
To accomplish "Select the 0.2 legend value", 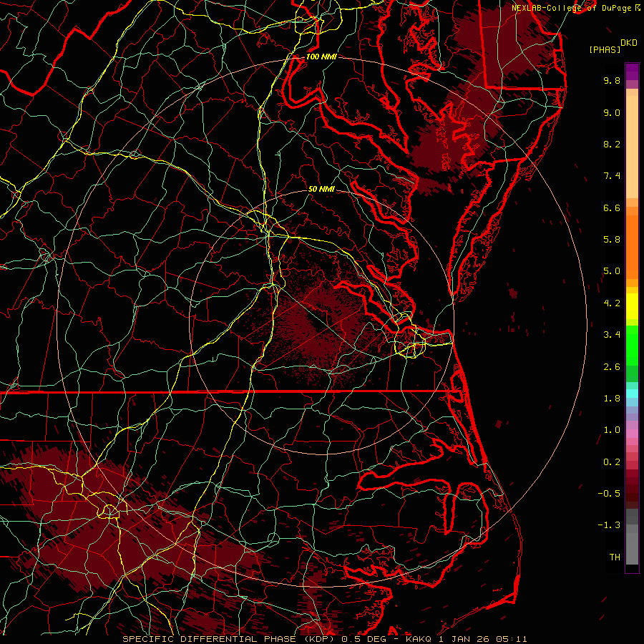I will coord(612,462).
